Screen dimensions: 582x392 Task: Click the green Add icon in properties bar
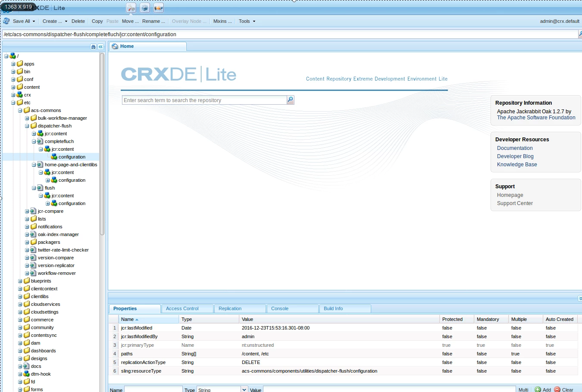click(x=538, y=389)
